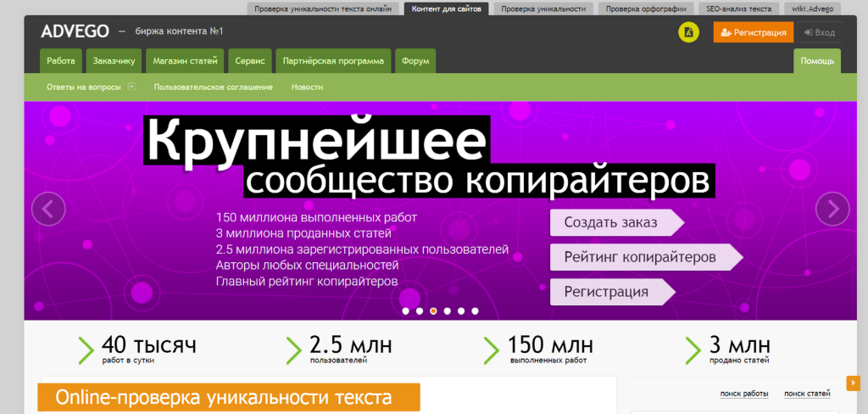Viewport: 868px width, 414px height.
Task: Open the Помощь tab
Action: pos(817,61)
